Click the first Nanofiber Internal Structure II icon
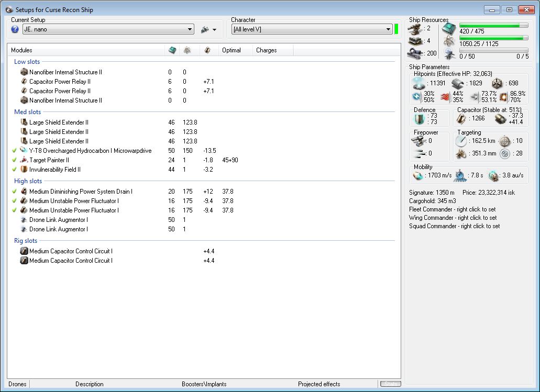Viewport: 540px width, 392px height. tap(24, 72)
